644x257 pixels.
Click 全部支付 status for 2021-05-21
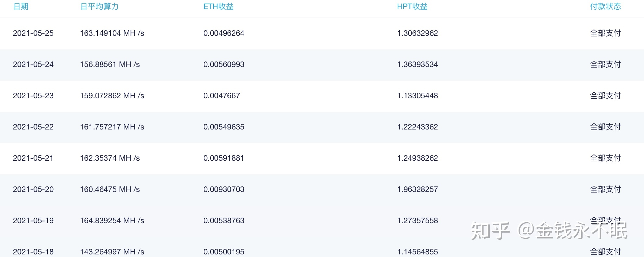[x=605, y=158]
